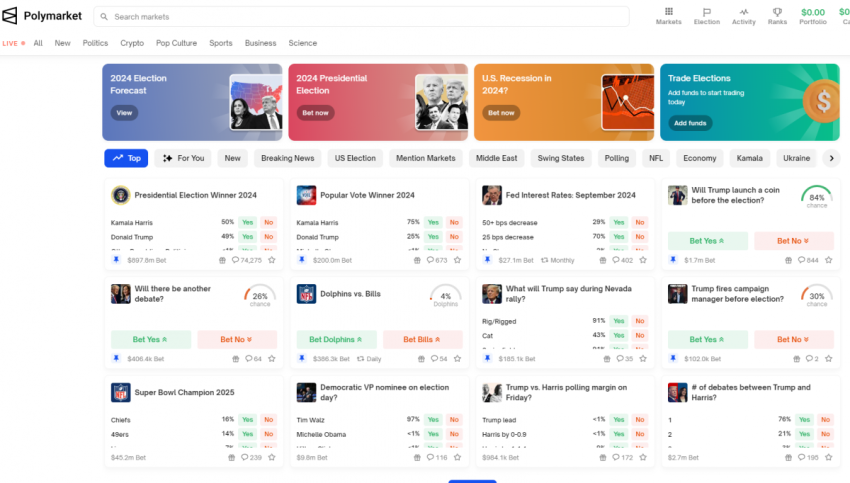The image size is (850, 483).
Task: Open the Crypto category
Action: pyautogui.click(x=132, y=43)
